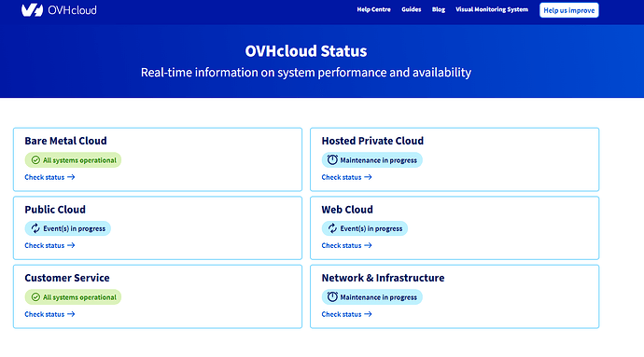This screenshot has height=357, width=644.
Task: Click Bare Metal Cloud operational checkmark icon
Action: click(x=35, y=160)
